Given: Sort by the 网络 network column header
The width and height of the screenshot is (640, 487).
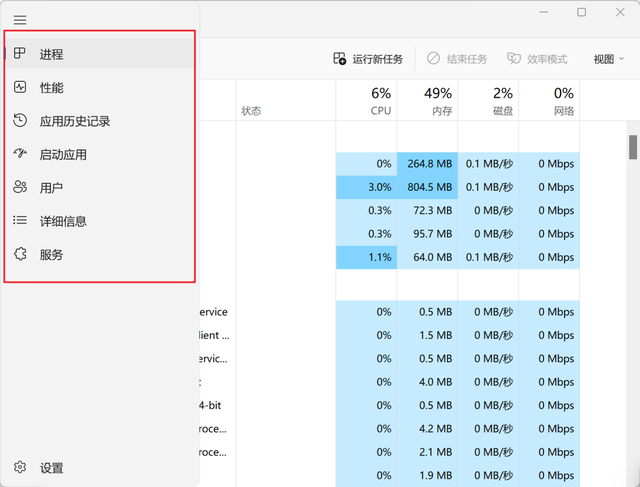Looking at the screenshot, I should [549, 101].
